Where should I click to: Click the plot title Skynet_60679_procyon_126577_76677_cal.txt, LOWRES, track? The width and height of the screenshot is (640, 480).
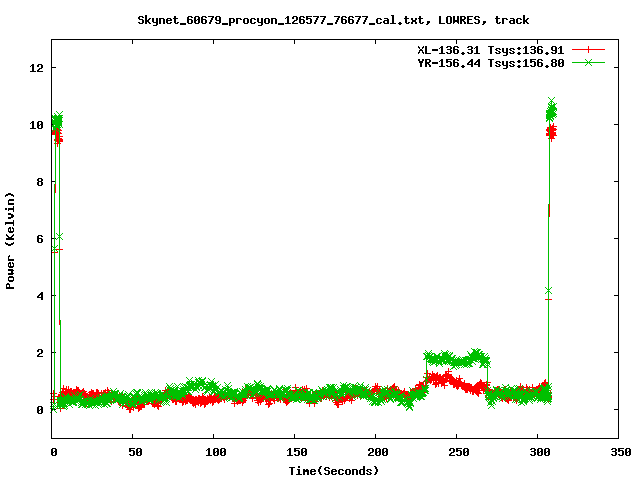[333, 20]
